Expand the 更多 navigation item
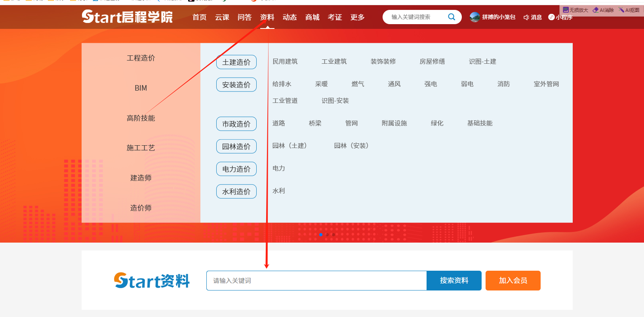The width and height of the screenshot is (644, 317). (x=358, y=17)
